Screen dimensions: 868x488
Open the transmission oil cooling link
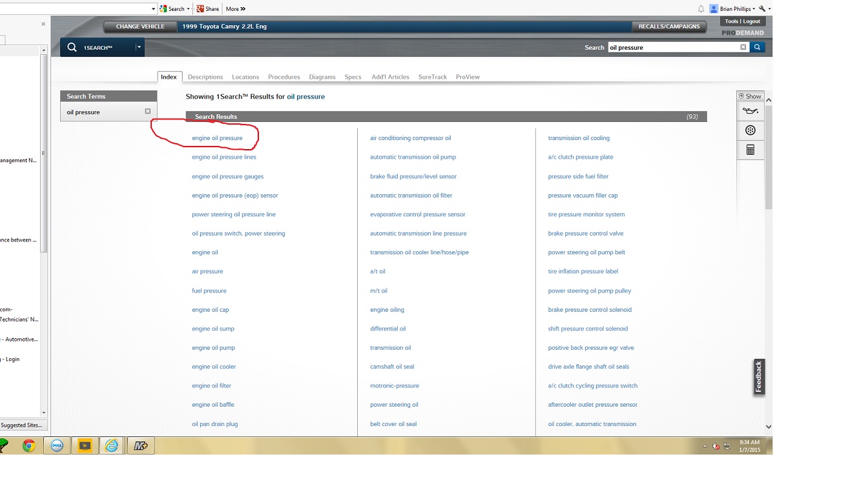click(579, 138)
